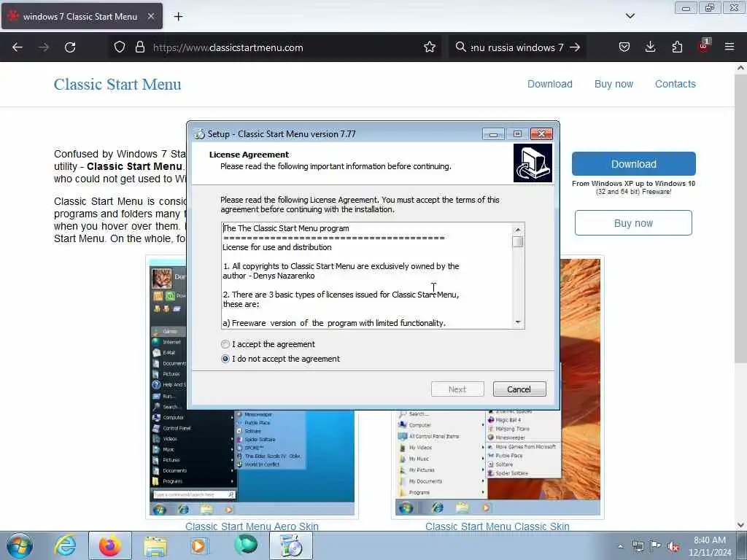Submit search with the arrow icon
This screenshot has height=560, width=747.
pyautogui.click(x=575, y=47)
